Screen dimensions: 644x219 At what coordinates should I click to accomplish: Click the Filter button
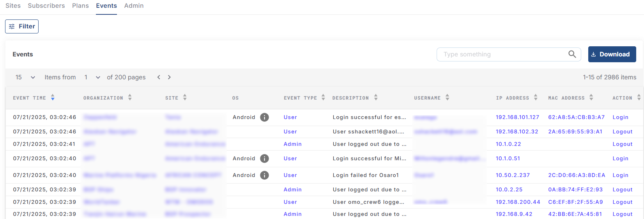tap(22, 26)
